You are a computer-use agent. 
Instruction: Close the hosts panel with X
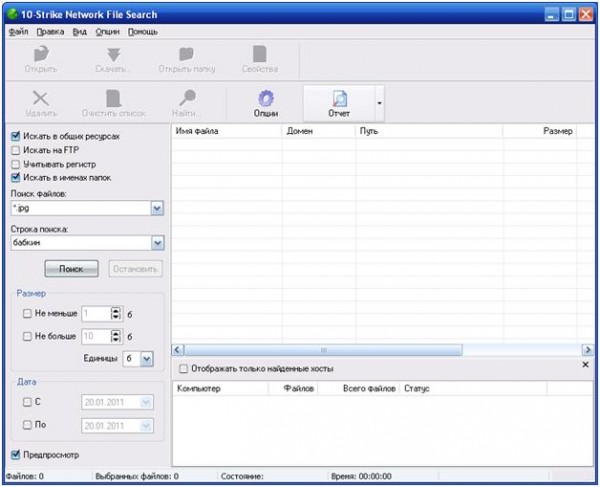coord(585,365)
